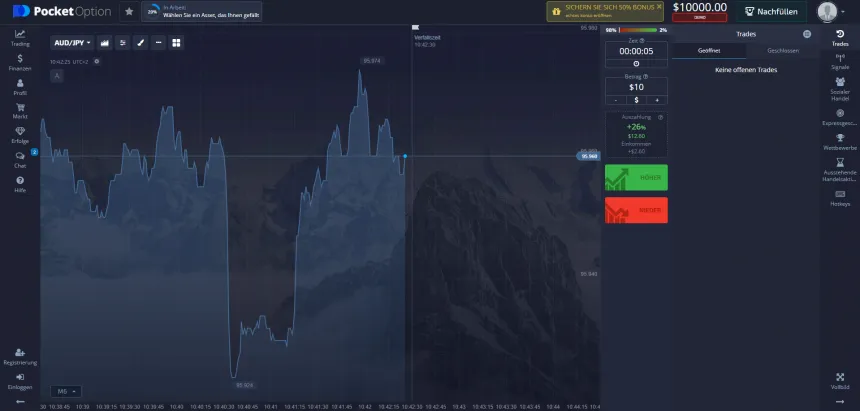This screenshot has height=411, width=860.
Task: Switch to the Geschlossen trades tab
Action: [784, 50]
